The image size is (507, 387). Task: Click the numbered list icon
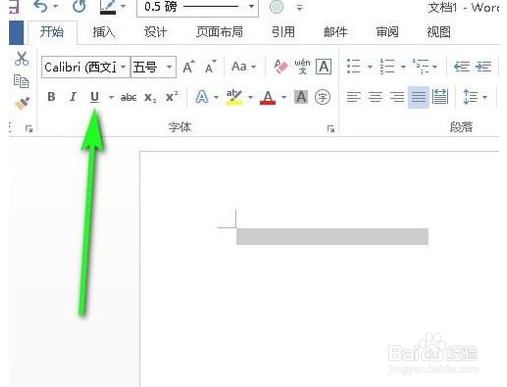pyautogui.click(x=387, y=66)
